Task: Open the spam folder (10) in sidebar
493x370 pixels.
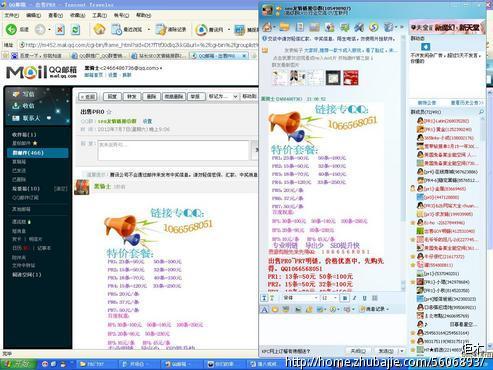Action: click(26, 189)
